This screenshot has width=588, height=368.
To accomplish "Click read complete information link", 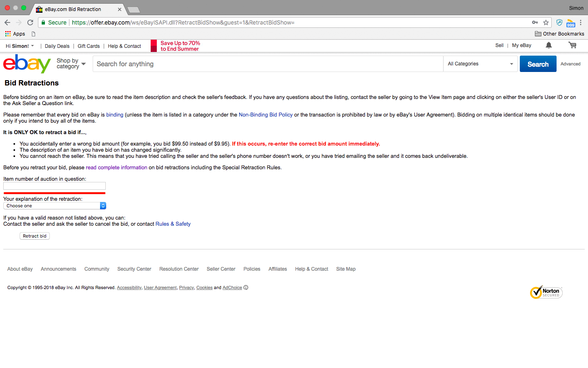I will (x=116, y=168).
